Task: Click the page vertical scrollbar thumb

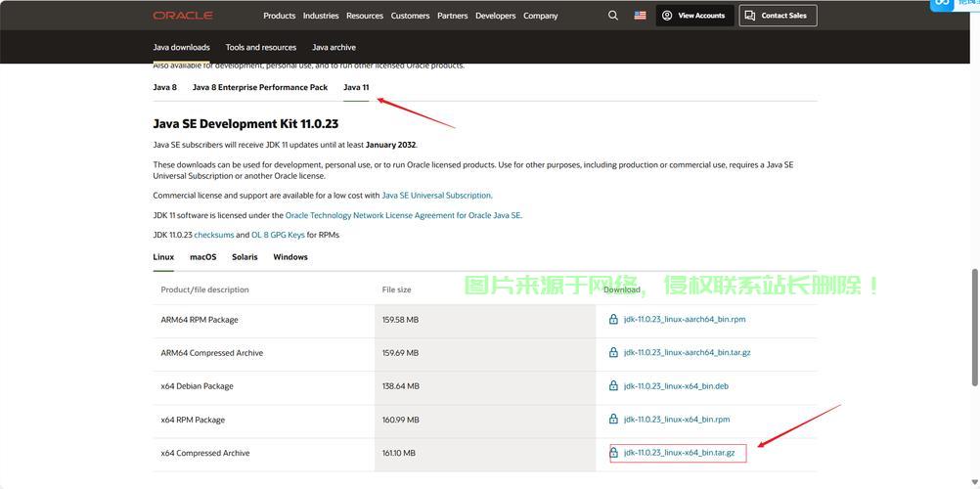Action: coord(973,329)
